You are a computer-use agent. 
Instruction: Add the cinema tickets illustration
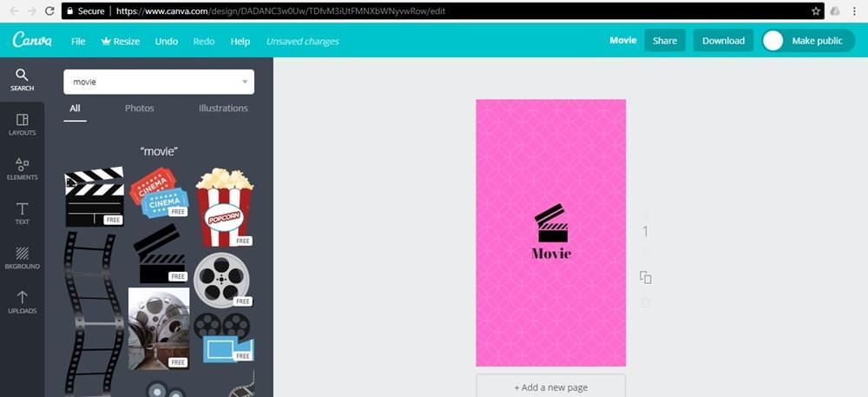point(159,192)
